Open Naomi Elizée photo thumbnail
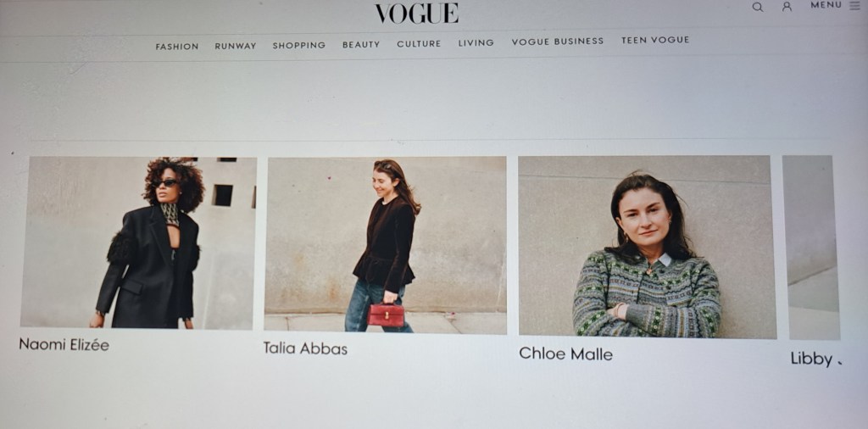Viewport: 868px width, 429px height. pyautogui.click(x=139, y=242)
